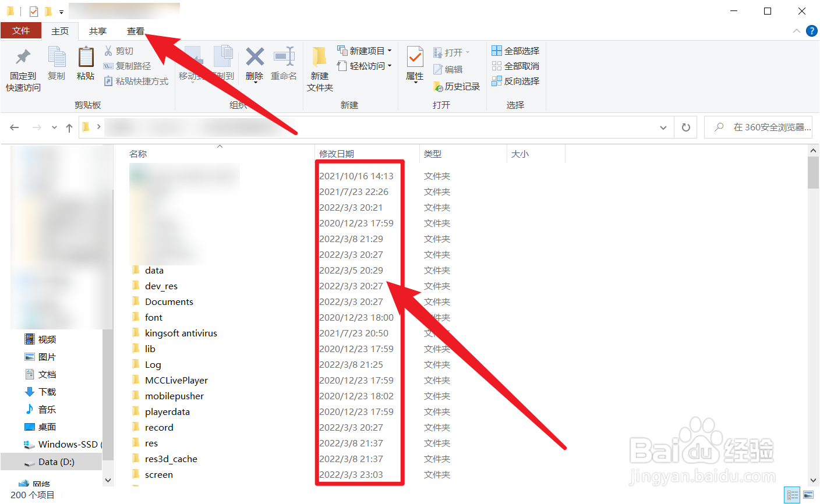Click Invert selection (反向选择)
Screen dimensions: 820x504
pos(515,81)
